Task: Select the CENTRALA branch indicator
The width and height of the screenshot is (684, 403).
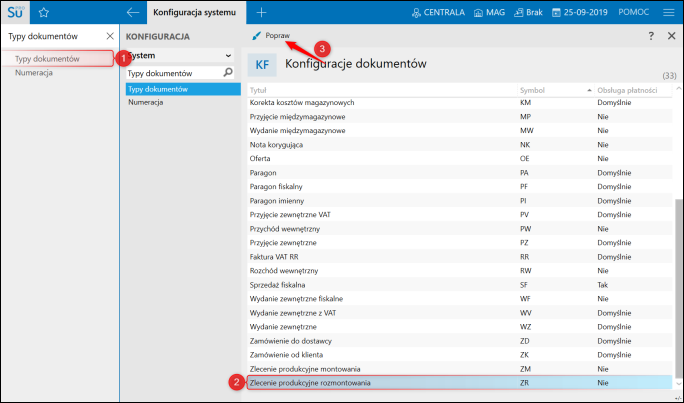Action: click(438, 13)
